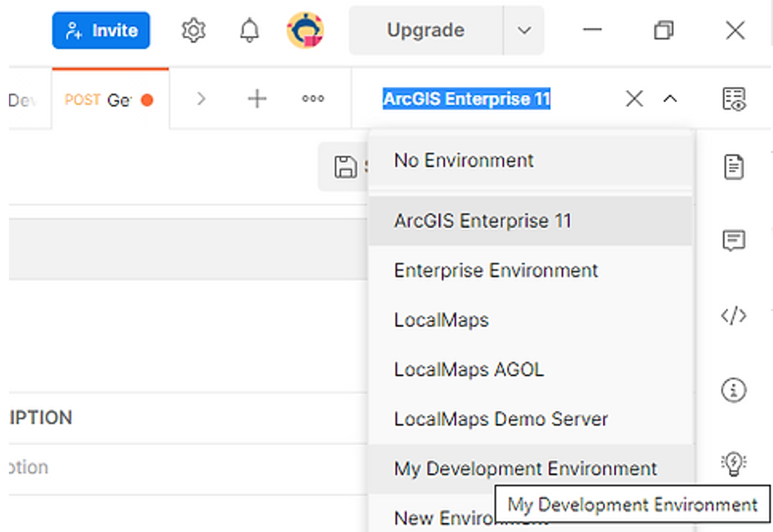Screen dimensions: 773x532
Task: Open the lightbulb related requests icon
Action: pos(734,463)
